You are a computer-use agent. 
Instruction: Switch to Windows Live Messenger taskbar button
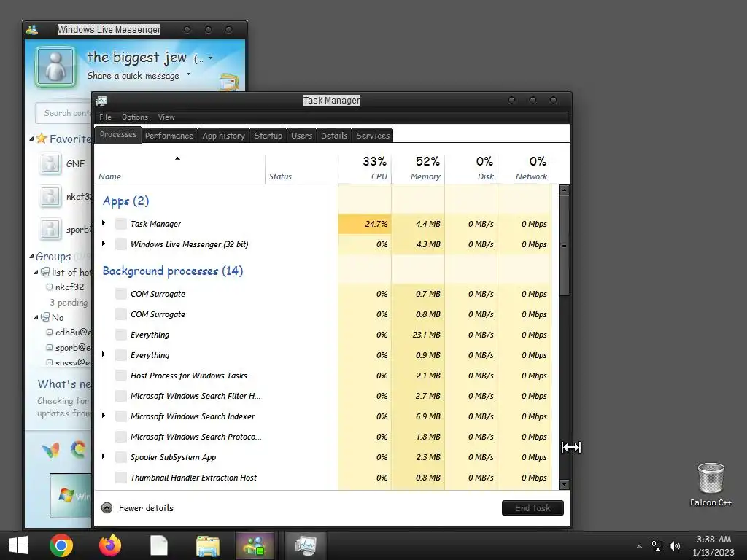[255, 545]
